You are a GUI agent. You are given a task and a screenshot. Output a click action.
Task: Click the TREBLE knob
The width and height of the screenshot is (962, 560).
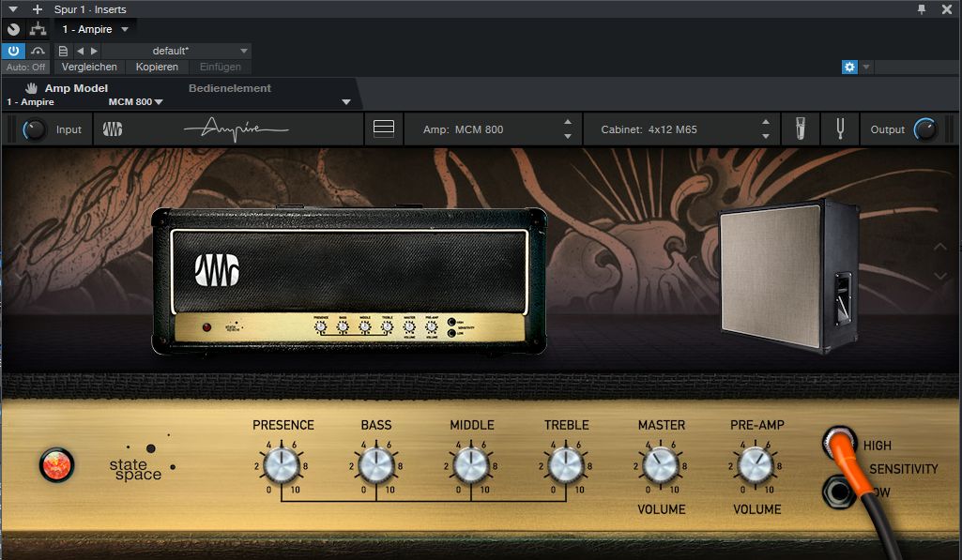(566, 465)
